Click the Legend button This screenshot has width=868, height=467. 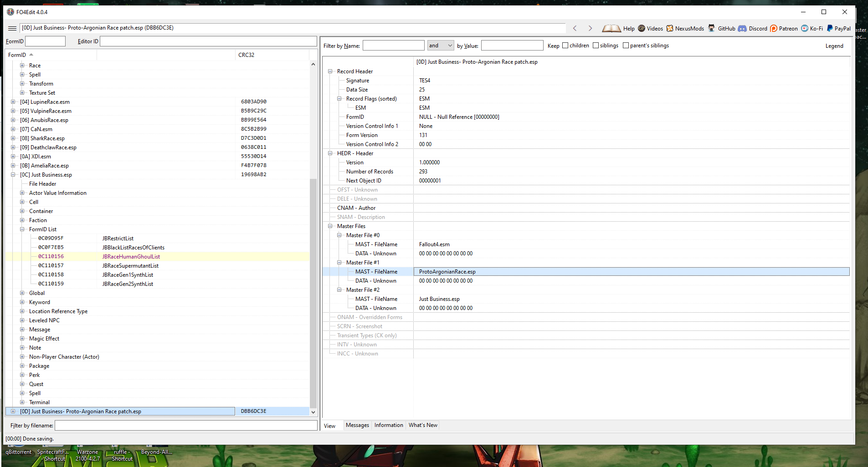click(x=834, y=46)
